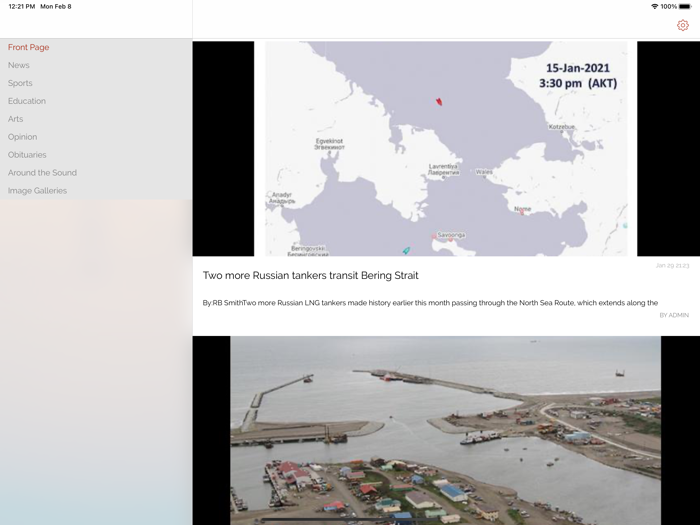Select Front Page in the sidebar
The image size is (700, 525).
point(29,47)
